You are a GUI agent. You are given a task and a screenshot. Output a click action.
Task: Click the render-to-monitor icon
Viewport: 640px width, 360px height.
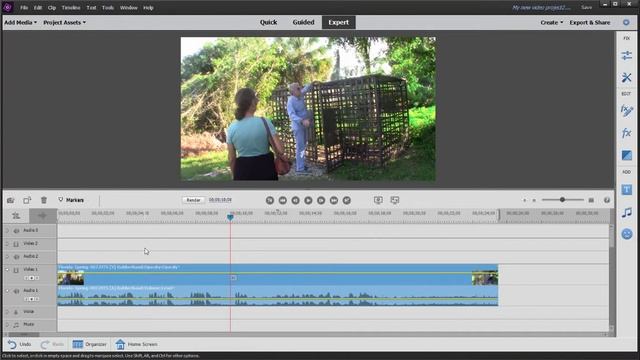(378, 200)
